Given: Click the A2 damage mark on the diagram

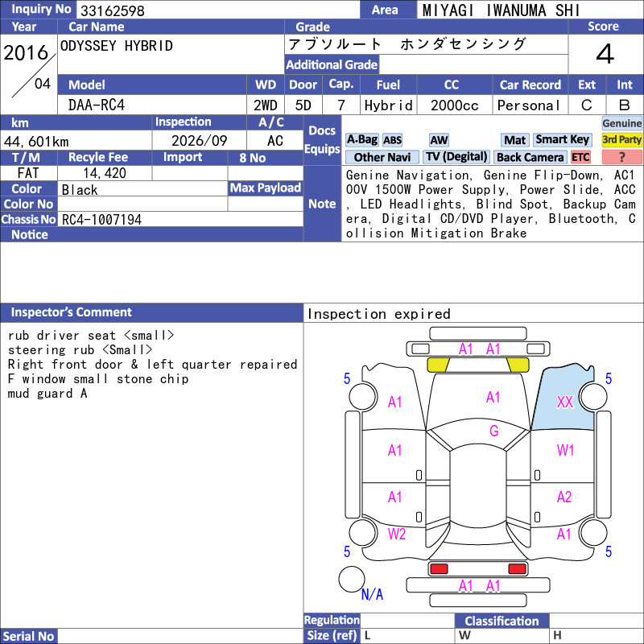Looking at the screenshot, I should [x=564, y=497].
